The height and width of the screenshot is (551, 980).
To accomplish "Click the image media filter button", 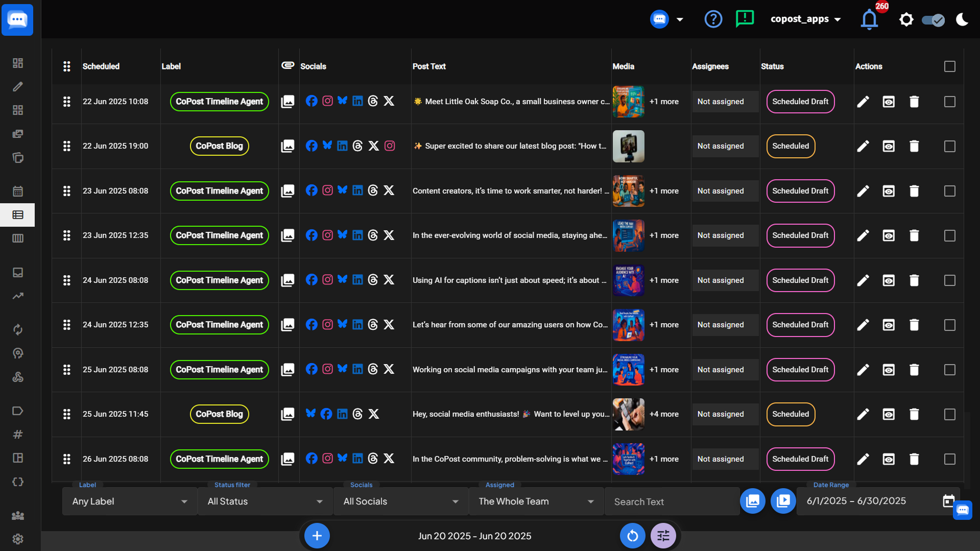I will (753, 501).
